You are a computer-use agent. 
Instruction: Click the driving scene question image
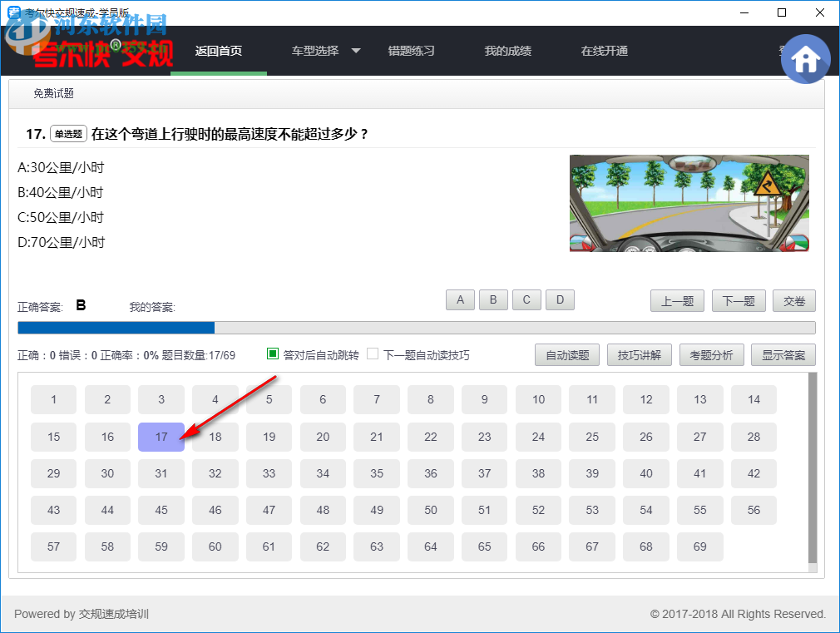(x=689, y=204)
